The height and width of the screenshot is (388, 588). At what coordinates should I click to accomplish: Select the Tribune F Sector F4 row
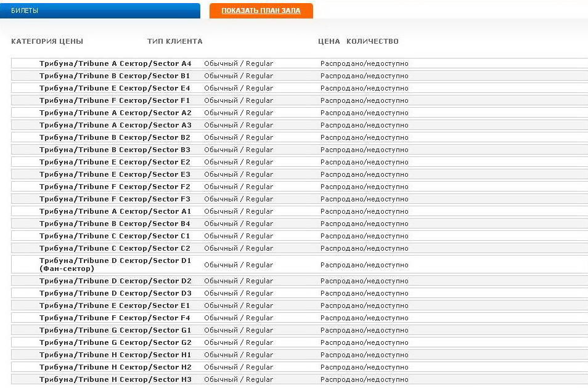(115, 318)
